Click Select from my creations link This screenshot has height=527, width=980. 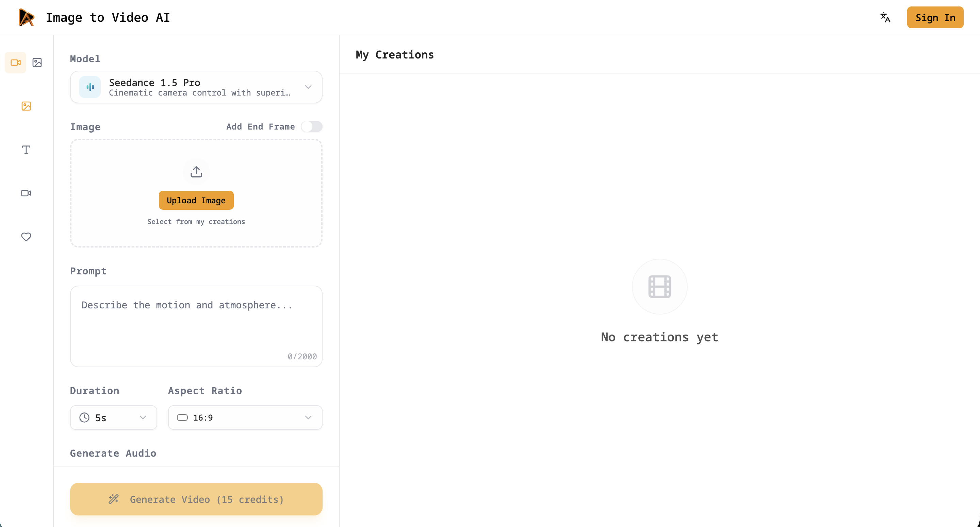click(196, 222)
